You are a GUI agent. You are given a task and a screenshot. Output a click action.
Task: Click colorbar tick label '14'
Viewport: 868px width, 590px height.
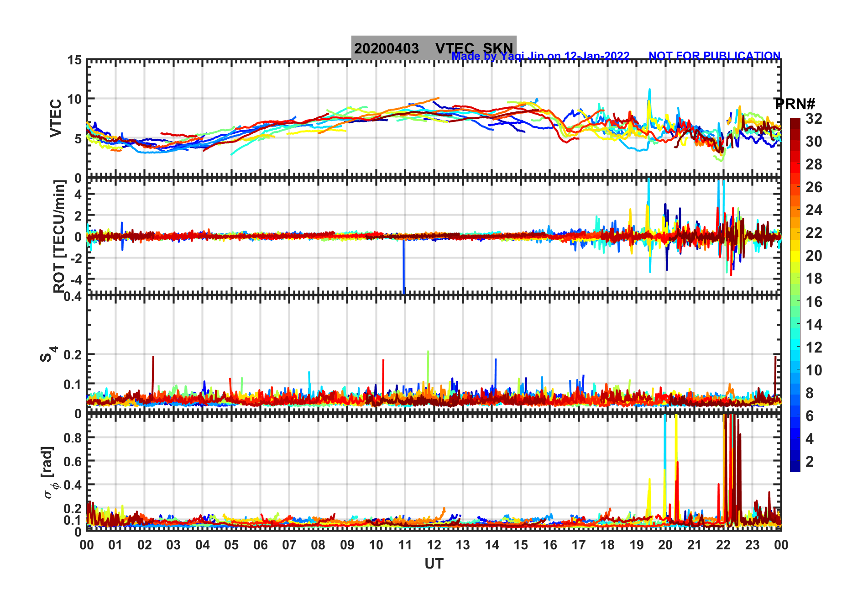(814, 325)
